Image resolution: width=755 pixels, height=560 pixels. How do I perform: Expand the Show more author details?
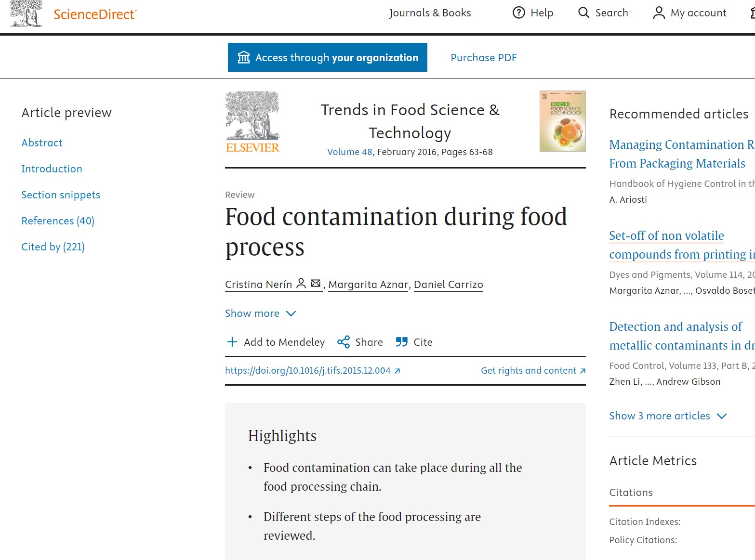tap(261, 313)
